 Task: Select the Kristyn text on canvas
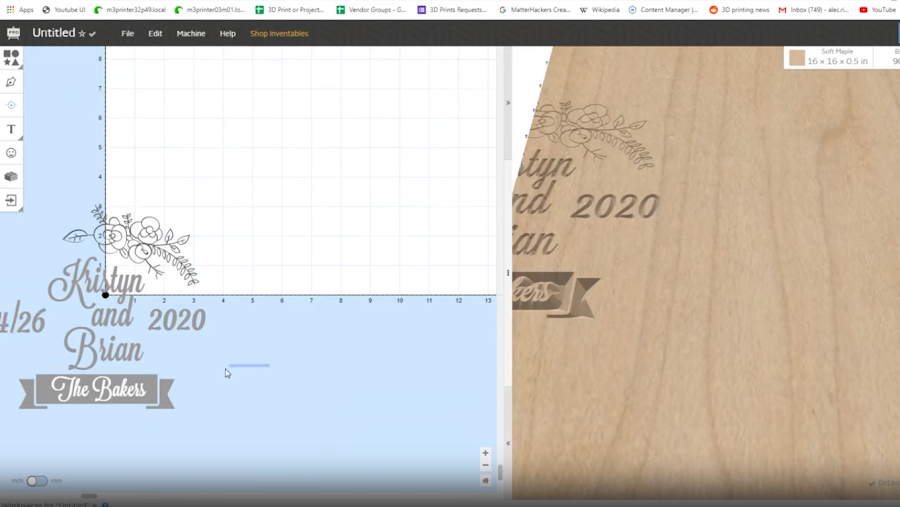[96, 282]
